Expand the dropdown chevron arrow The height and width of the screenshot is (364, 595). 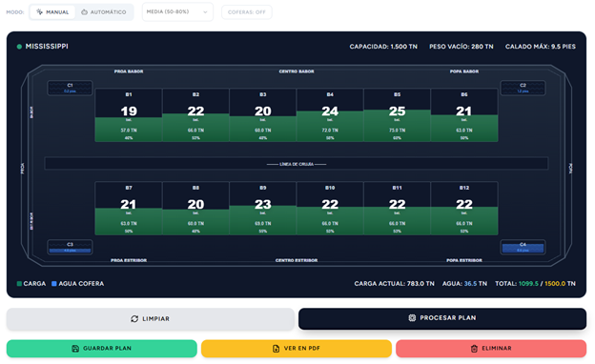tap(205, 12)
